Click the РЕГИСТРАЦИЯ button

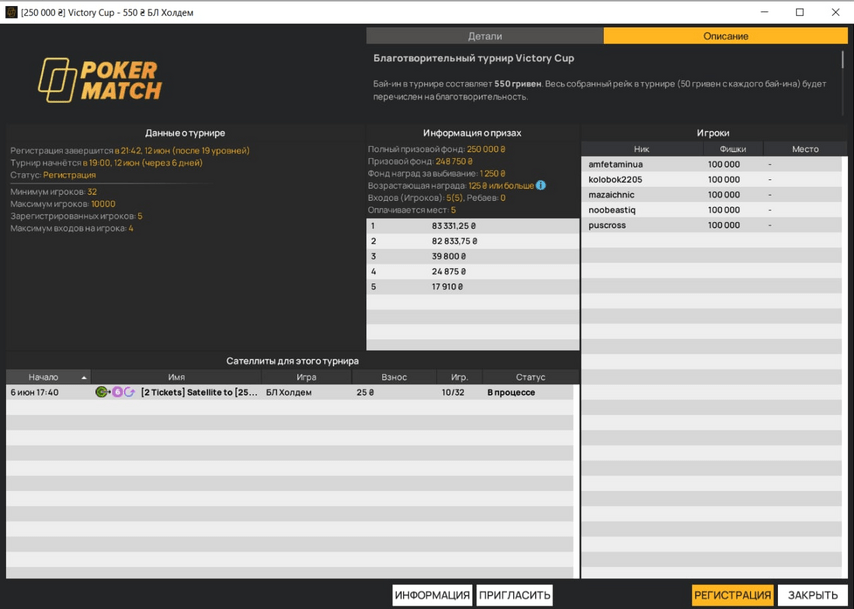(x=733, y=595)
